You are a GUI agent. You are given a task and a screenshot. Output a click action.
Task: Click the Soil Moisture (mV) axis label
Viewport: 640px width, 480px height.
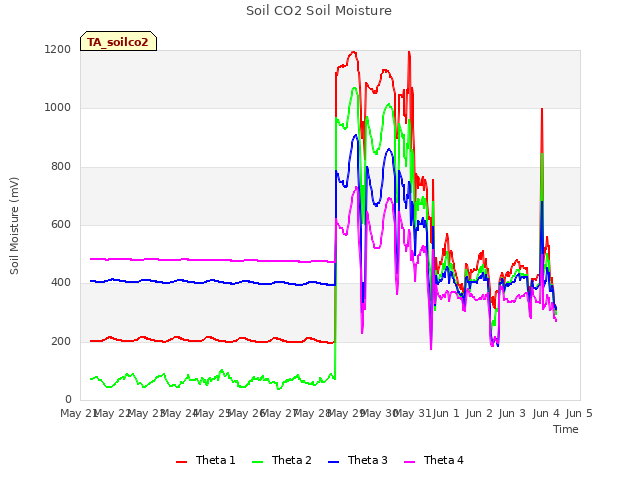pyautogui.click(x=14, y=225)
